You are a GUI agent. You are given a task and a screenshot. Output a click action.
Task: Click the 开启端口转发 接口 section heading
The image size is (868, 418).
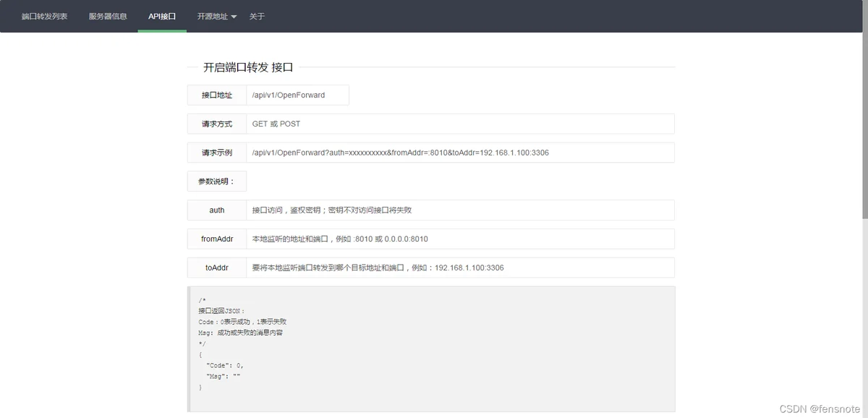coord(248,67)
